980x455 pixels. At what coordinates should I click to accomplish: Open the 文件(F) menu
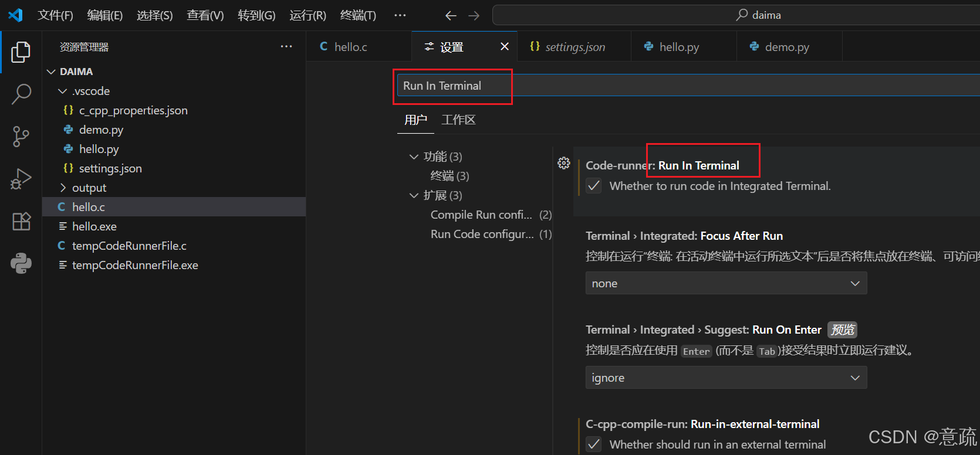(x=55, y=15)
